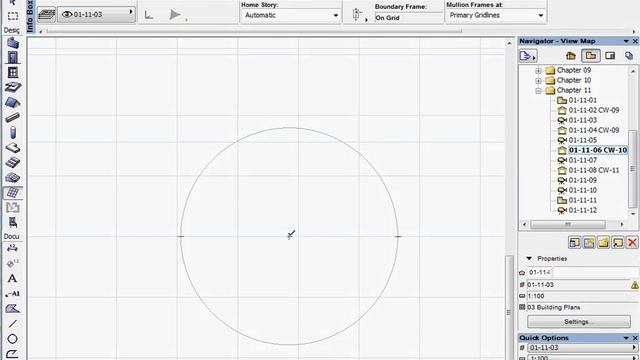The width and height of the screenshot is (640, 360).
Task: Open the layer 01-11-03 flyout
Action: coord(96,15)
